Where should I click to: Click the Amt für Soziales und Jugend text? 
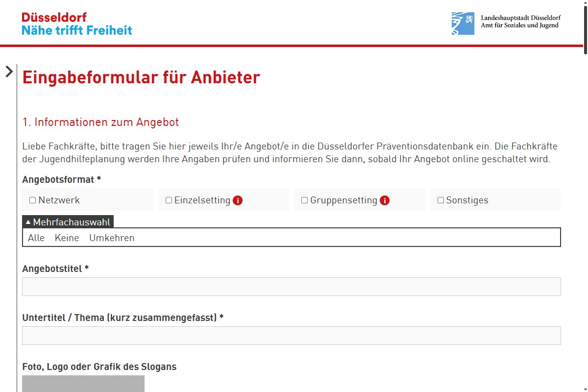(x=519, y=25)
